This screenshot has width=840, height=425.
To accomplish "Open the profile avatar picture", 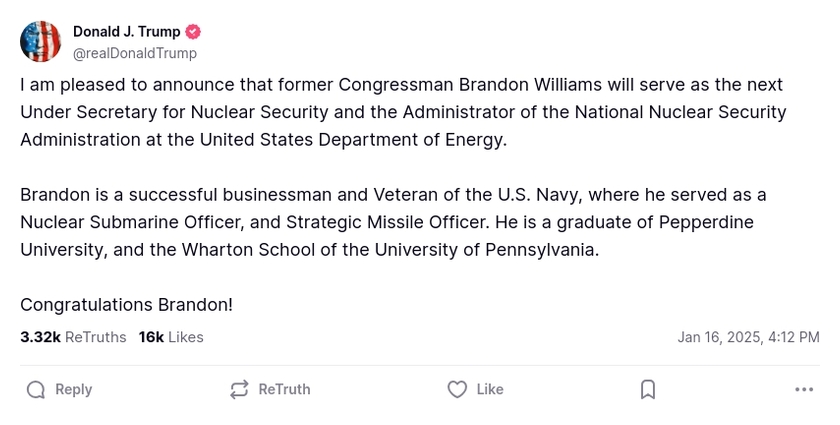I will (40, 41).
